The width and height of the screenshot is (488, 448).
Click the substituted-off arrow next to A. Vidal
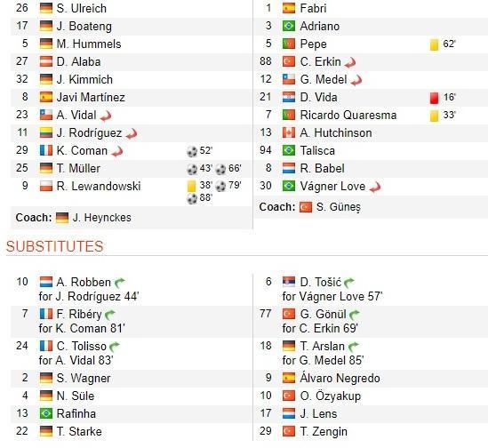(x=106, y=116)
